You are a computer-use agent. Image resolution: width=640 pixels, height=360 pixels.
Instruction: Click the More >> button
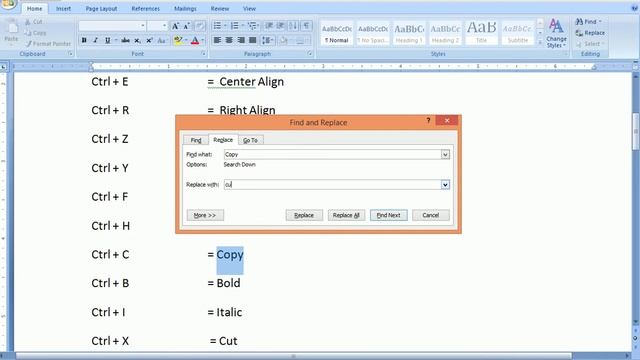click(x=205, y=215)
